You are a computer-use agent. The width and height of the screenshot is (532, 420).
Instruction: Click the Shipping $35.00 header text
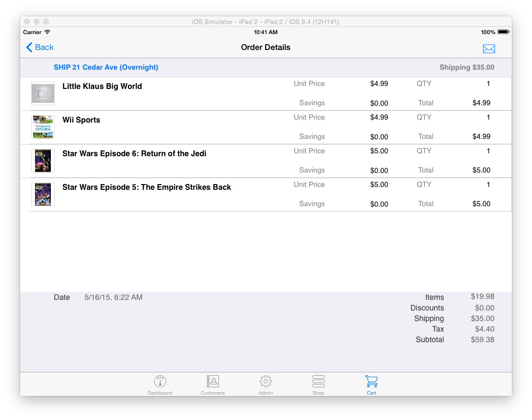467,67
